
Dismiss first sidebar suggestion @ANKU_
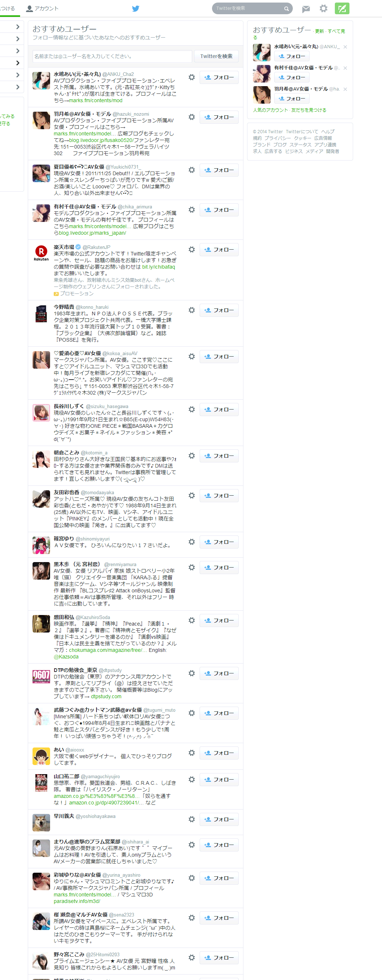tap(345, 47)
